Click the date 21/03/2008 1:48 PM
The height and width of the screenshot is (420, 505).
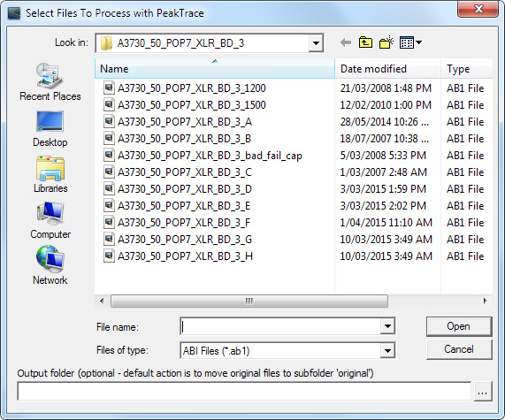pos(386,88)
